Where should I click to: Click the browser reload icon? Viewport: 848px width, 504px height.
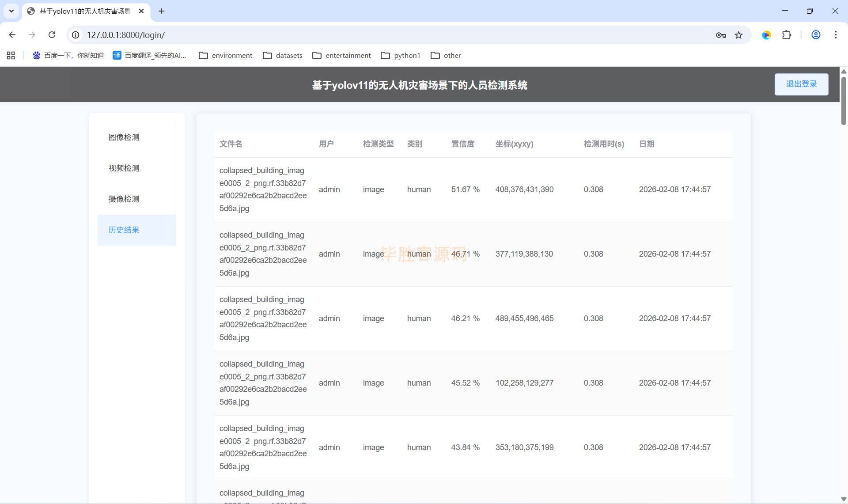[x=52, y=35]
